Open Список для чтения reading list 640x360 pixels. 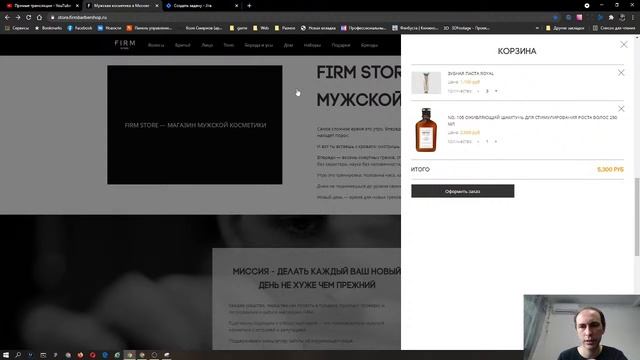614,28
